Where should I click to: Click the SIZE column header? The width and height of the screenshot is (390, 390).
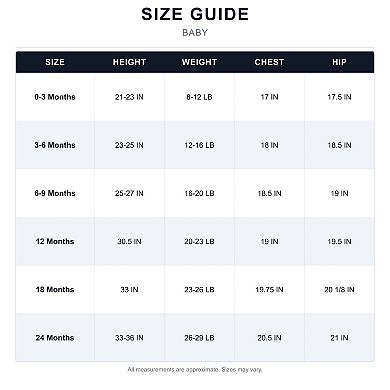55,62
